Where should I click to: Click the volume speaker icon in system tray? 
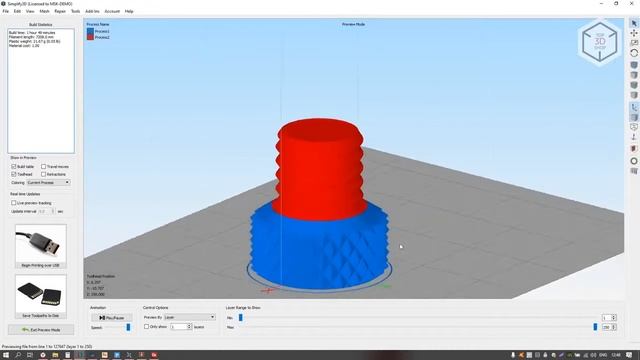(x=593, y=355)
